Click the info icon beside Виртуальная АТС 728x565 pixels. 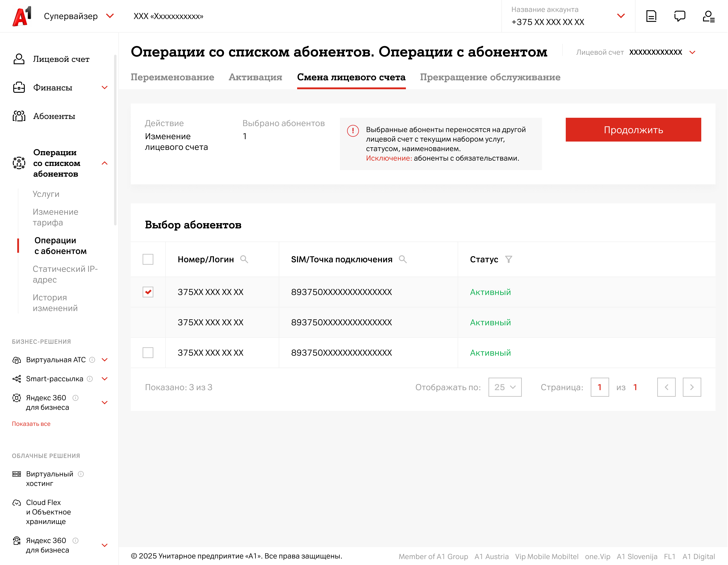tap(92, 360)
